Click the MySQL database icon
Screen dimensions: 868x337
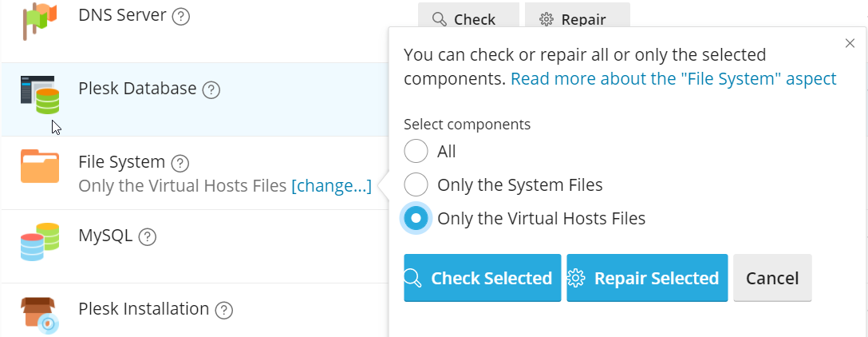(40, 242)
